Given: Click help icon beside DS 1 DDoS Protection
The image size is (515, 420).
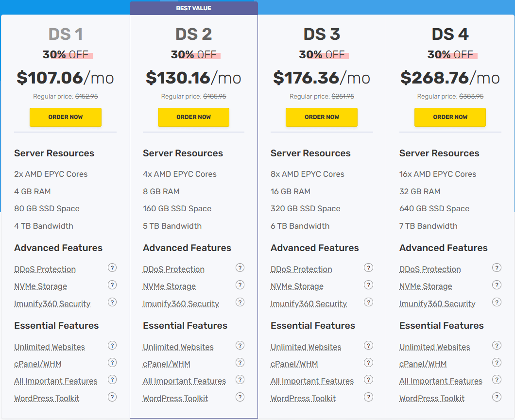Looking at the screenshot, I should [x=112, y=268].
